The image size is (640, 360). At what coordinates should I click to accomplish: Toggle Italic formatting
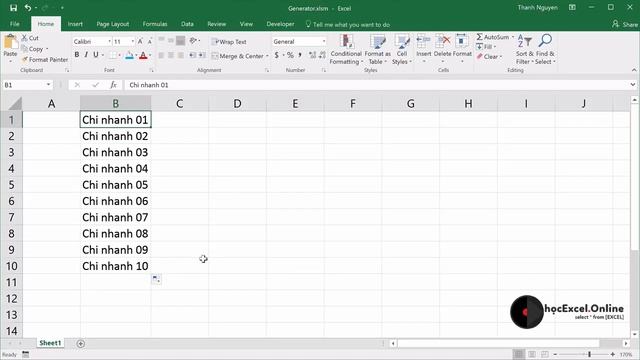point(86,55)
